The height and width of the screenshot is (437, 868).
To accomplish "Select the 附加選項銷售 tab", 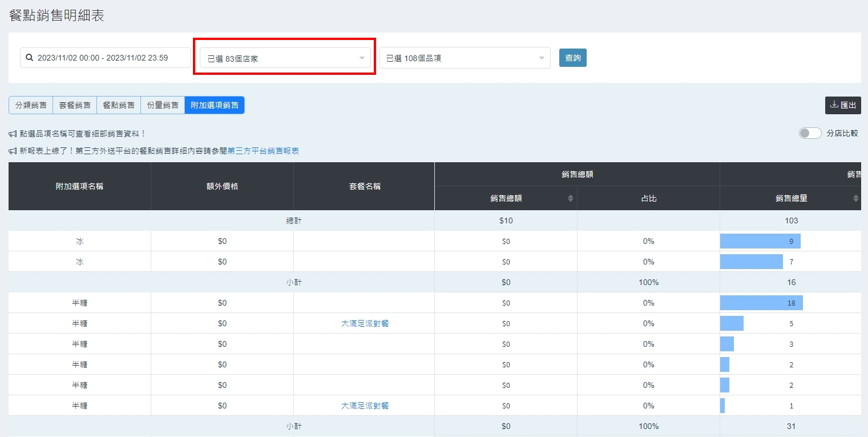I will [x=215, y=105].
